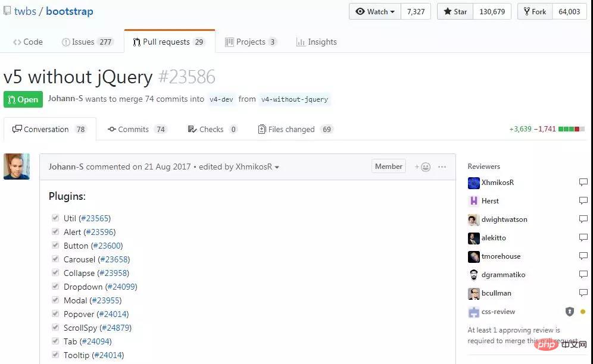The image size is (593, 364).
Task: Open pull request #24879 link
Action: click(x=116, y=328)
